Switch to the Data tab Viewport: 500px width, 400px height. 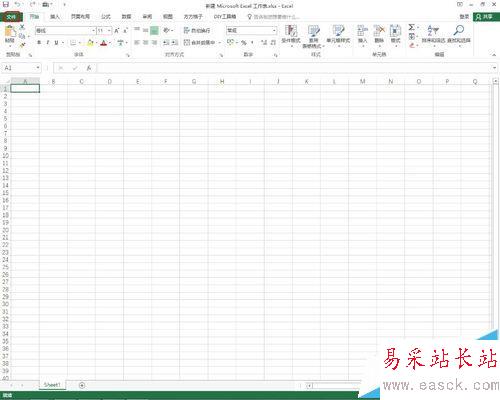[126, 17]
